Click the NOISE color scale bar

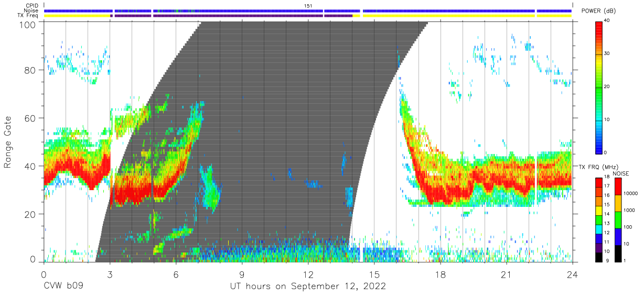(618, 219)
